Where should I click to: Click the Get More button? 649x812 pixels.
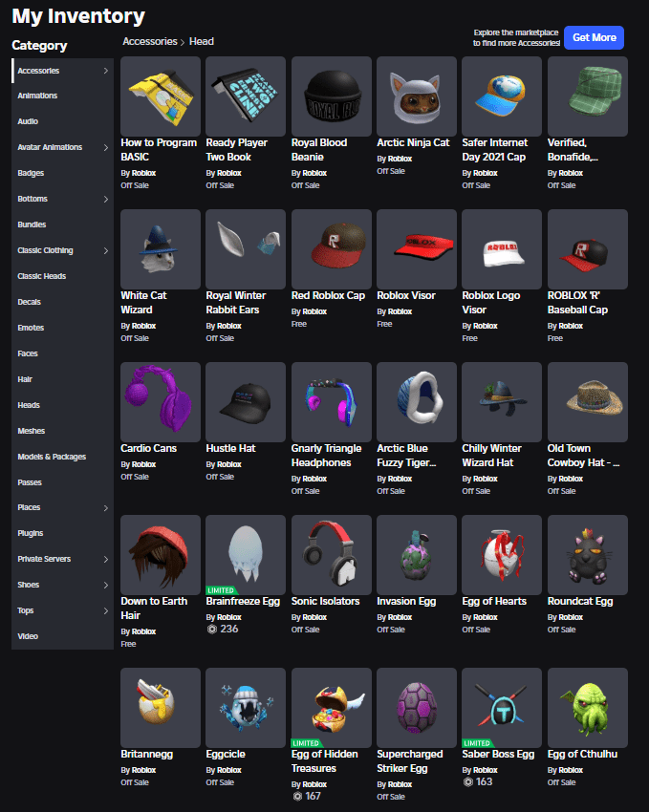(594, 38)
